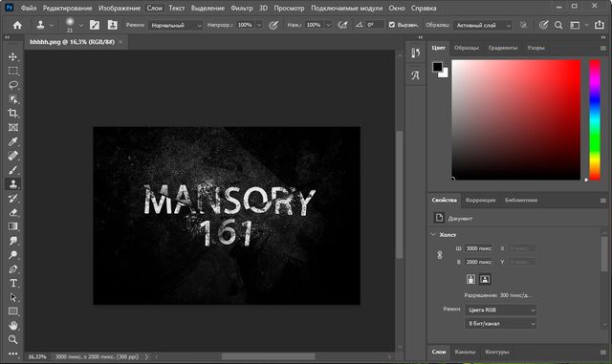This screenshot has width=612, height=364.
Task: Click the vertical hue spectrum slider
Action: pos(595,119)
